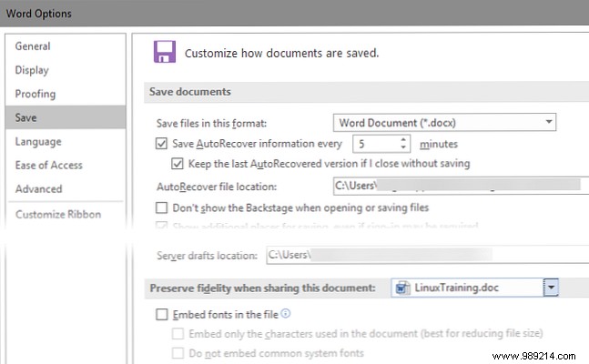Enable Don't show the Backstage checkbox
Image resolution: width=589 pixels, height=364 pixels.
(161, 207)
